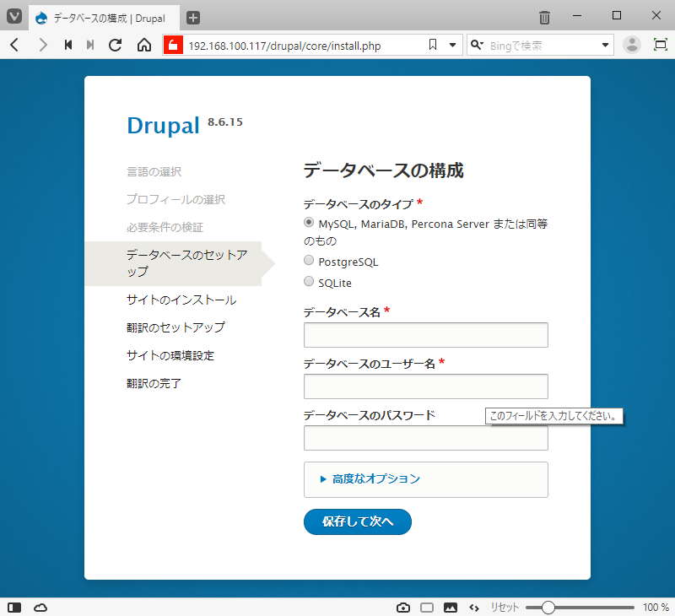Click 保存して次へ button
This screenshot has height=616, width=675.
tap(357, 521)
